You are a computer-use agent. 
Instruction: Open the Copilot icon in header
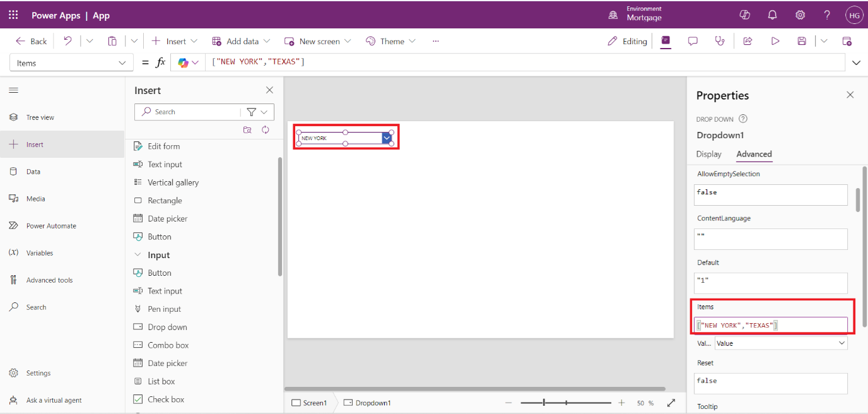744,15
